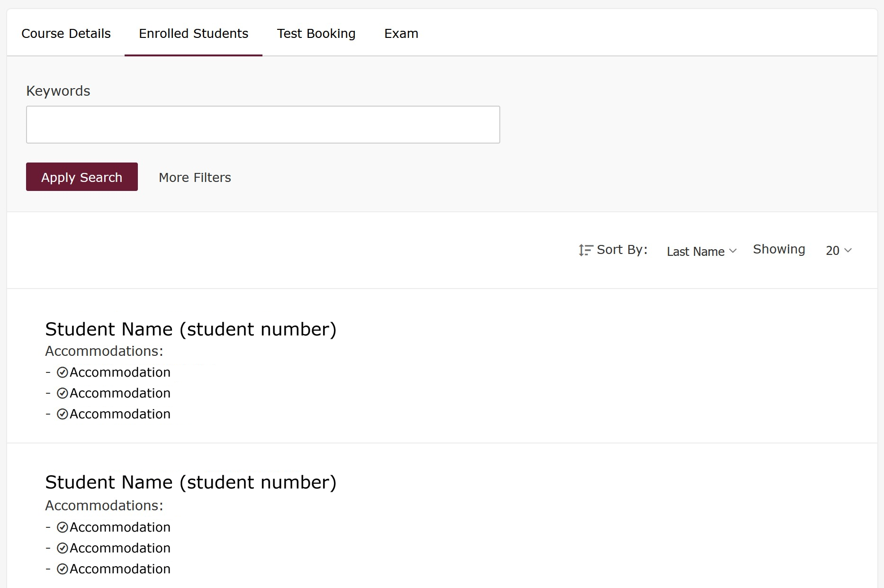Click the checkmark beside the first Accommodation entry

[x=63, y=372]
